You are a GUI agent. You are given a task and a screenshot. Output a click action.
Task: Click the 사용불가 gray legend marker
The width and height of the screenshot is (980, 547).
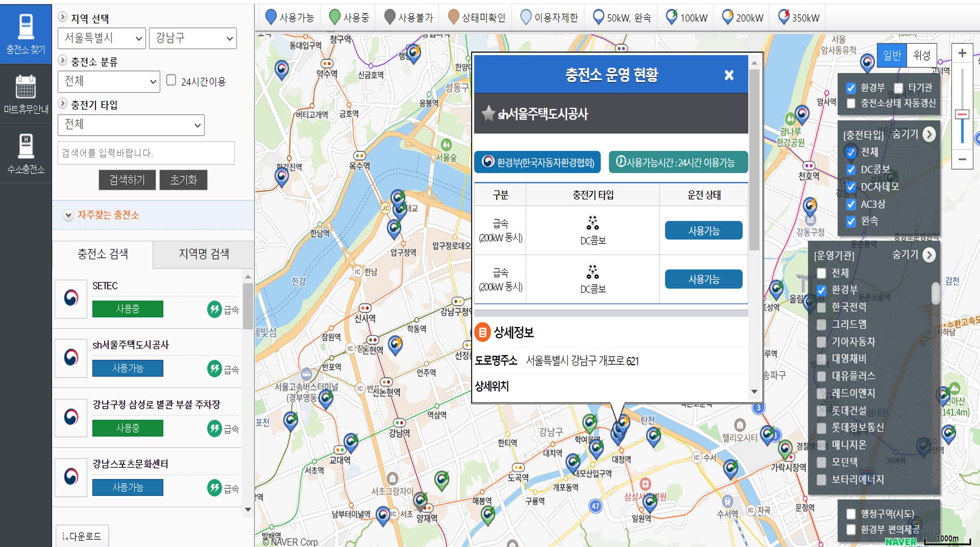(x=390, y=17)
